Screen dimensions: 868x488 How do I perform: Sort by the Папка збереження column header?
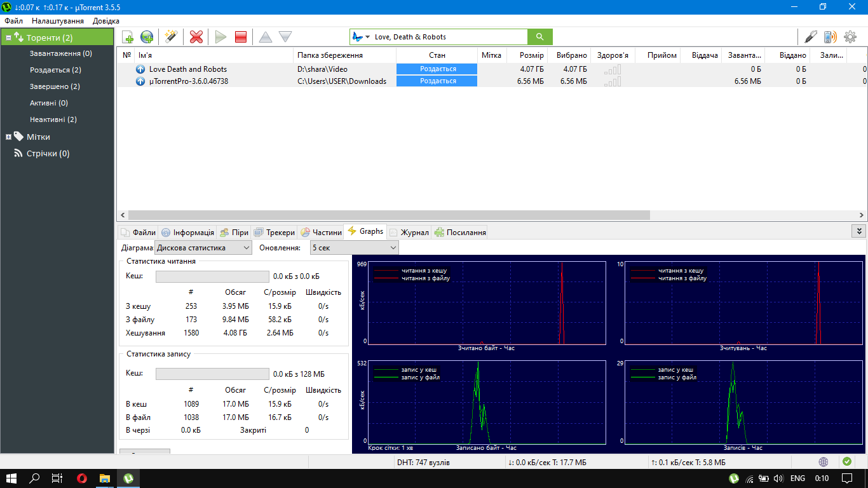tap(344, 55)
